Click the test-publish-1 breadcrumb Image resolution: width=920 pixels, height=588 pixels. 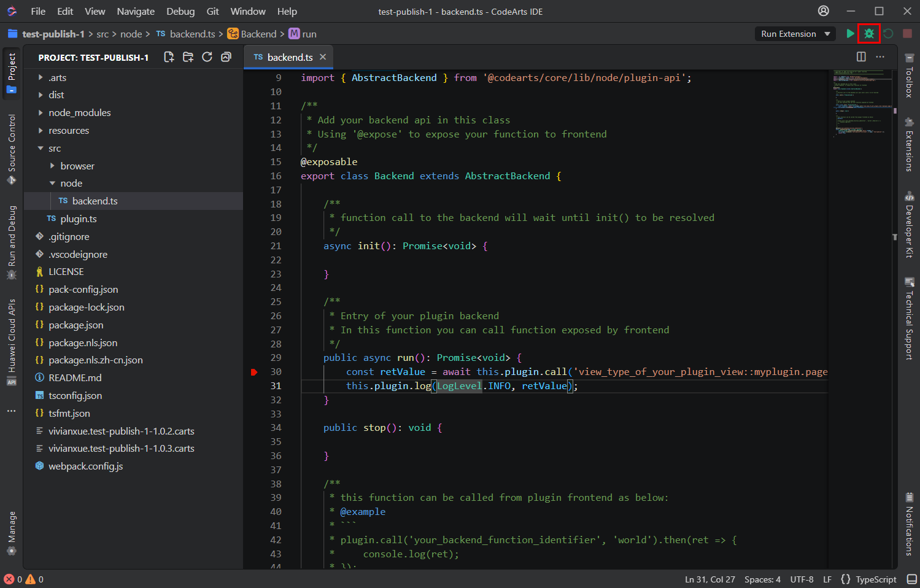coord(53,34)
